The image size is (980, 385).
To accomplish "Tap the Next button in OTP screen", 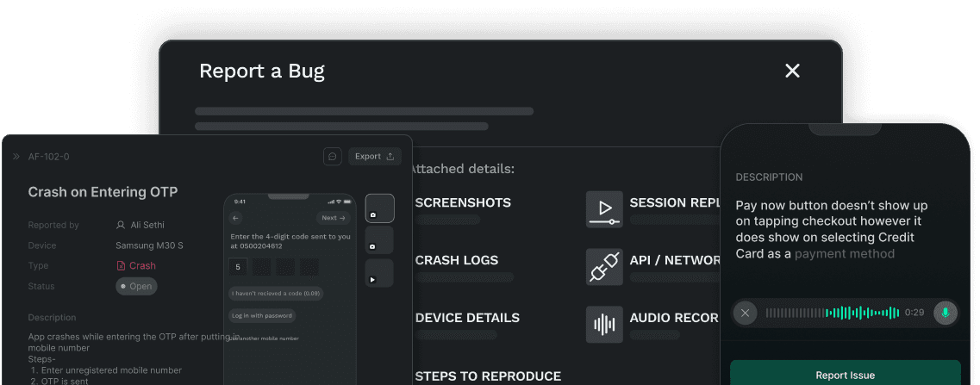I will click(333, 218).
